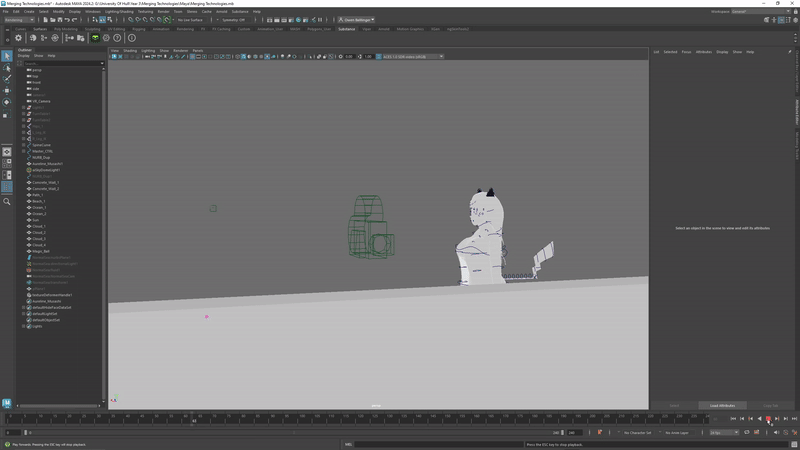Image resolution: width=800 pixels, height=450 pixels.
Task: Click the Stop playback button
Action: [768, 419]
